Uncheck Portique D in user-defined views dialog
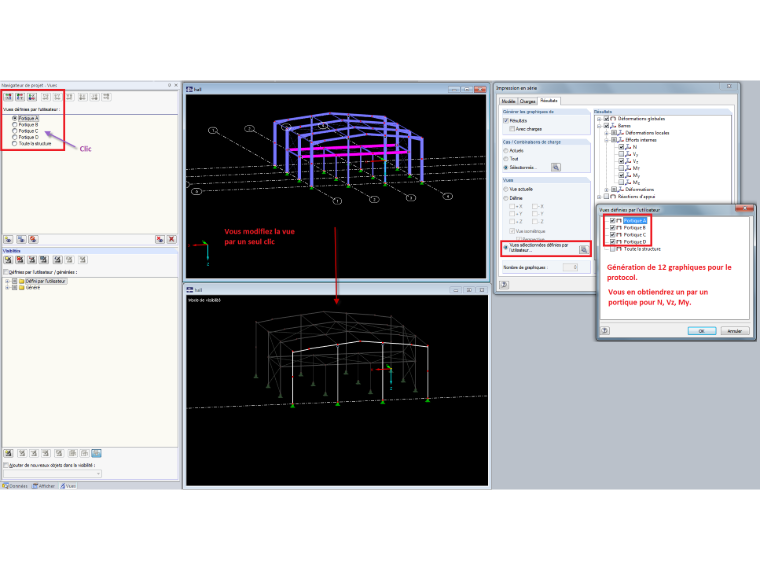Image resolution: width=760 pixels, height=570 pixels. click(x=613, y=241)
